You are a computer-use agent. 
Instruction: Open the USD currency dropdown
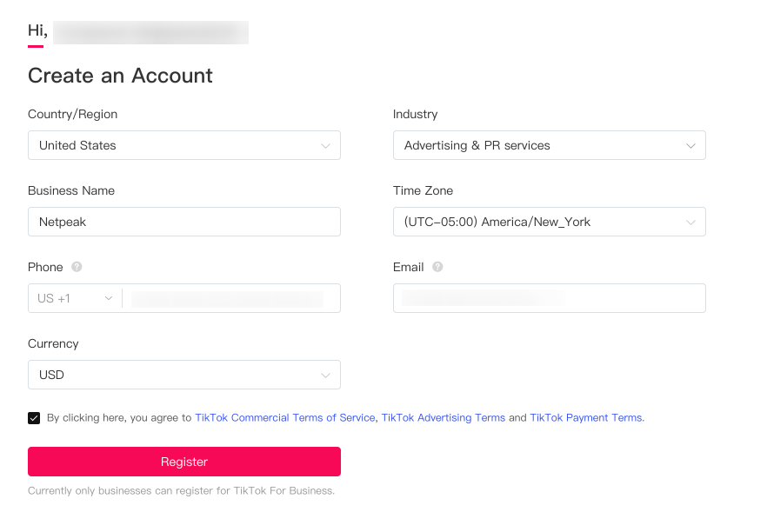184,375
